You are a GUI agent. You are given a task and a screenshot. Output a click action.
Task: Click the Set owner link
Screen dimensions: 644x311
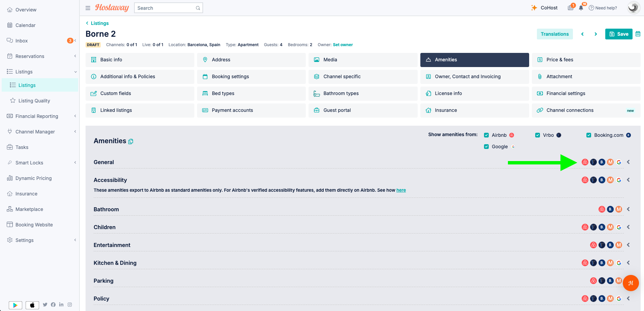(x=343, y=45)
